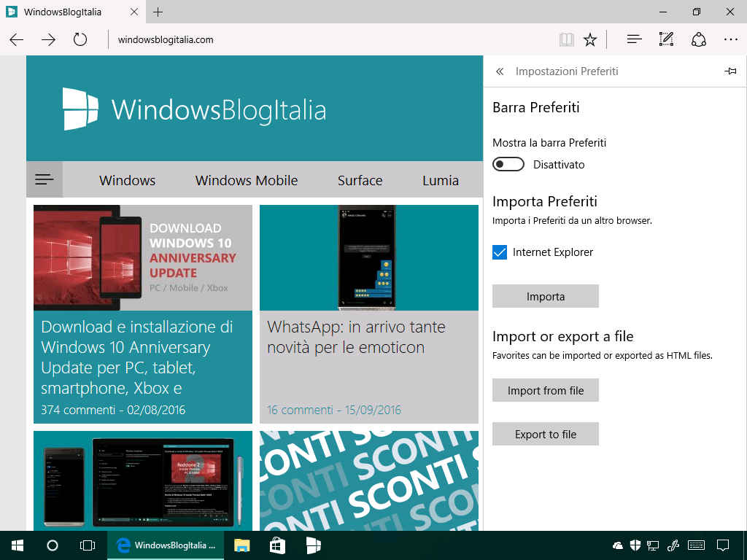
Task: Click Import from file button
Action: [x=546, y=391]
